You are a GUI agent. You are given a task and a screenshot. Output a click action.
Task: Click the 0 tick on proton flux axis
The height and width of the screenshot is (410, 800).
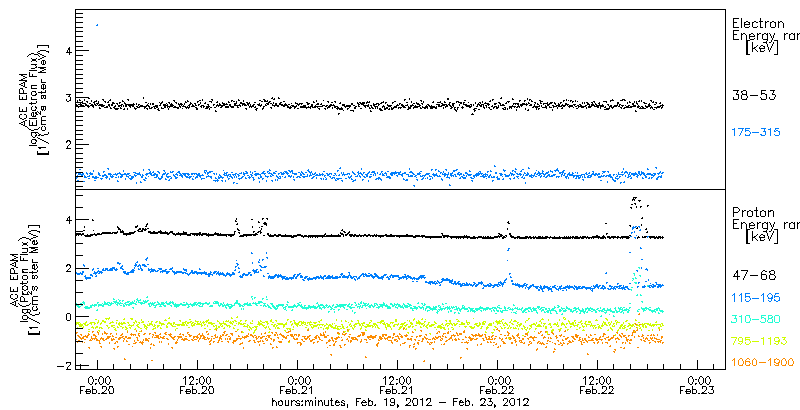67,317
